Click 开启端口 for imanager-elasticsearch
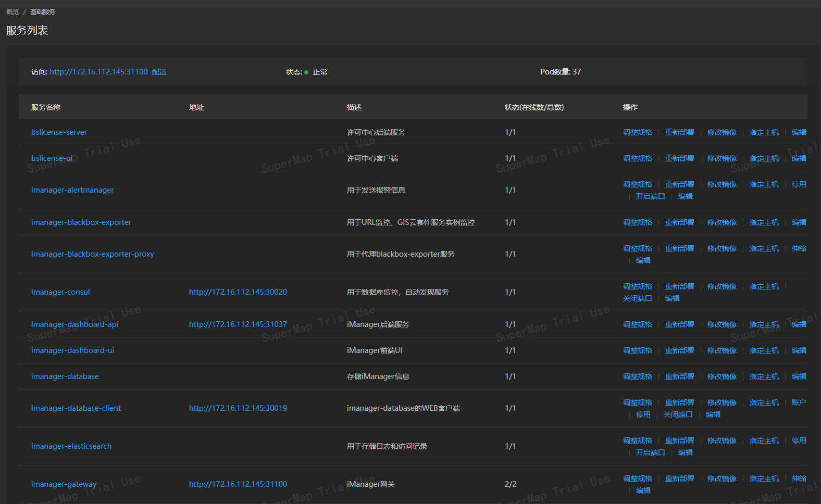Image resolution: width=821 pixels, height=504 pixels. click(x=651, y=452)
